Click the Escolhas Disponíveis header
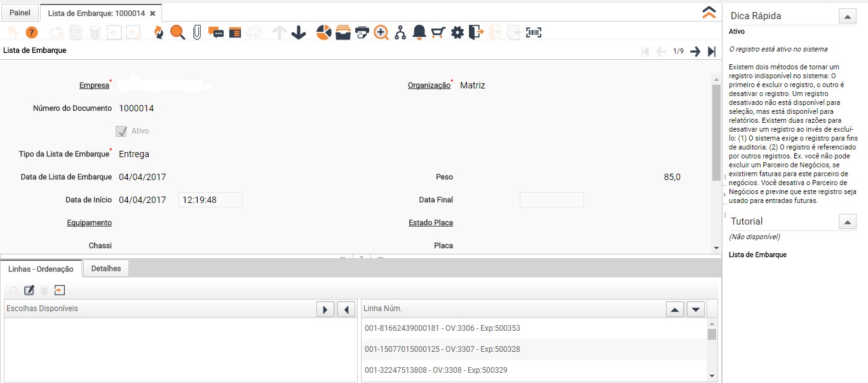 point(42,309)
